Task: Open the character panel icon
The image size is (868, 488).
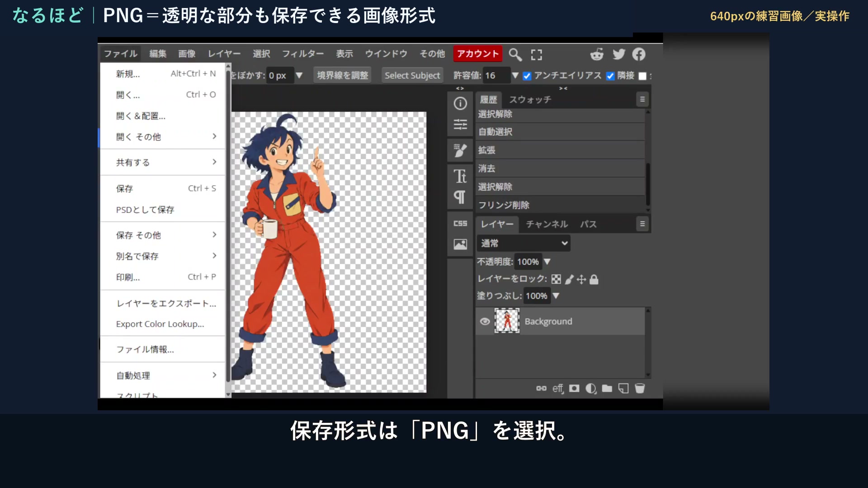Action: click(x=460, y=176)
